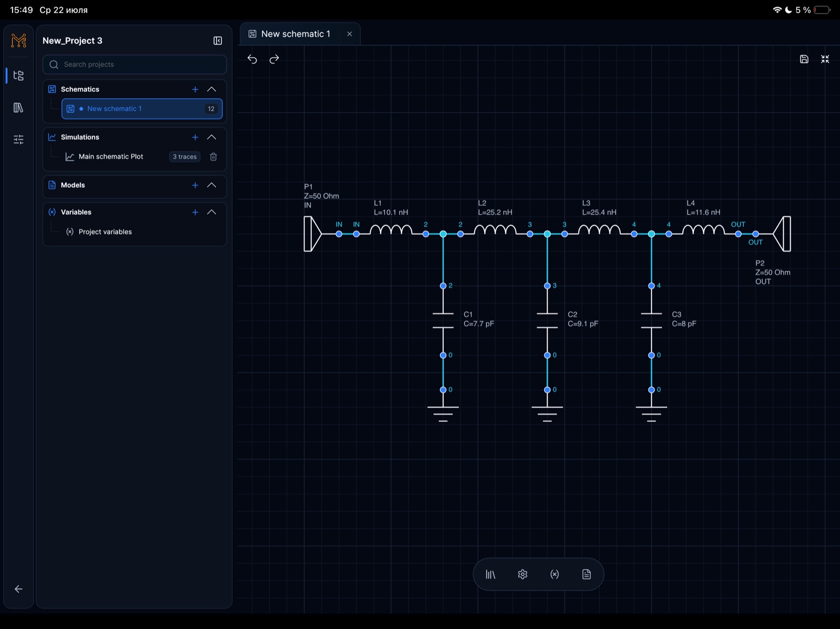Screen dimensions: 840x629
Task: Click the L=25.4 nH value label
Action: pyautogui.click(x=599, y=212)
